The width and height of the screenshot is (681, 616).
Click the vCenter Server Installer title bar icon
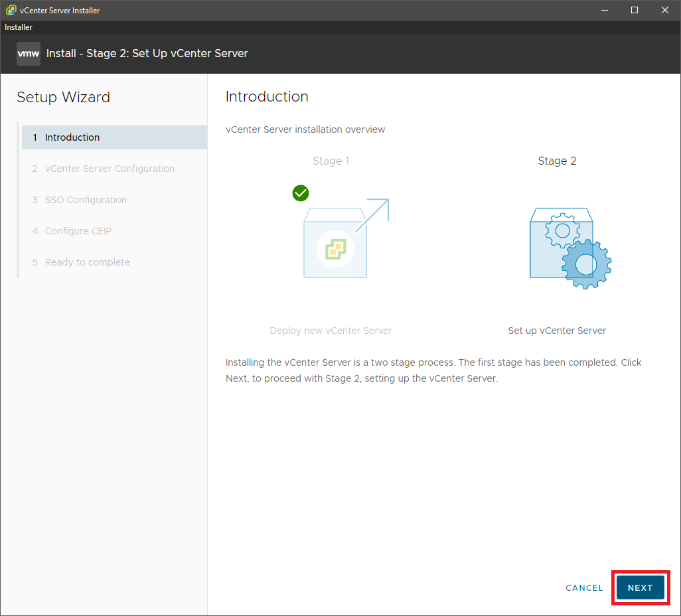coord(11,10)
